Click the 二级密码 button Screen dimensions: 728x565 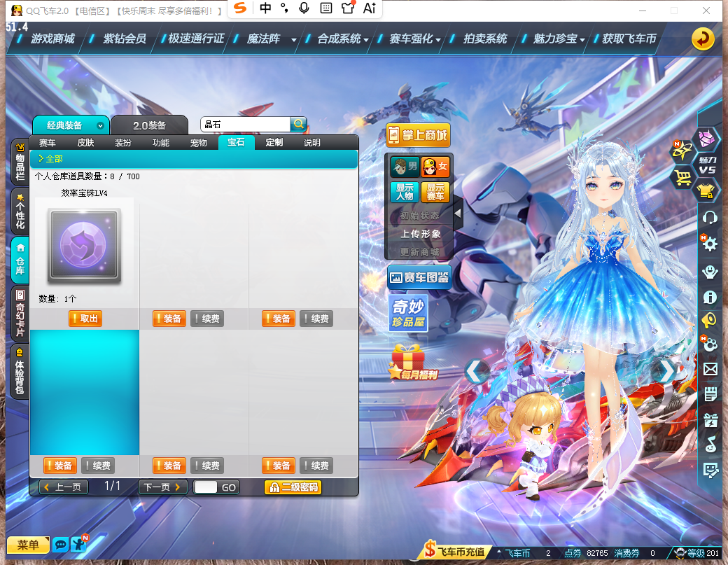coord(293,487)
